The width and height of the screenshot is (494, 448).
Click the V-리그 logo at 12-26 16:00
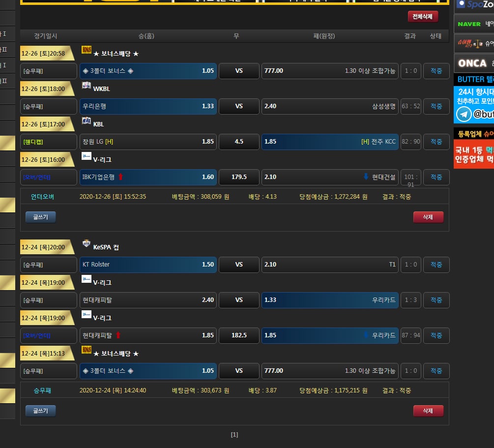tap(87, 156)
